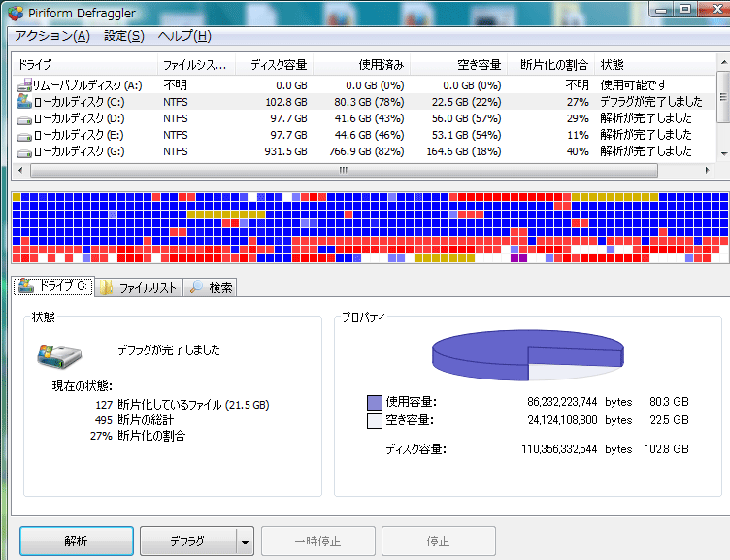
Task: Sort by the 使用済み column header
Action: [x=361, y=65]
